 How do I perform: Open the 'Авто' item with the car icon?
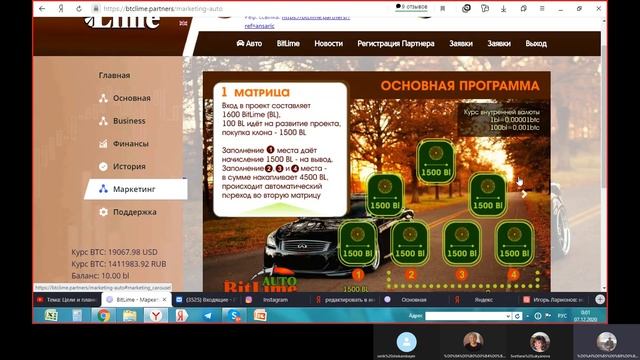249,44
